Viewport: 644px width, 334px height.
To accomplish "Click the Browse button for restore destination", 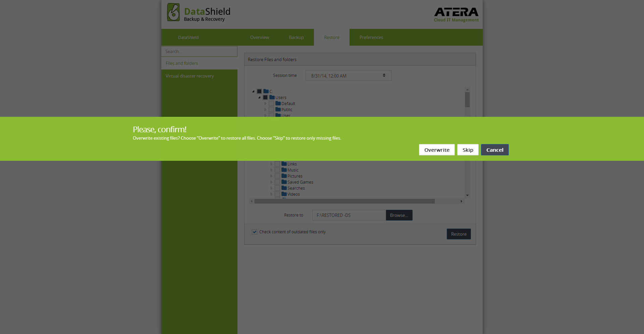I will [399, 215].
